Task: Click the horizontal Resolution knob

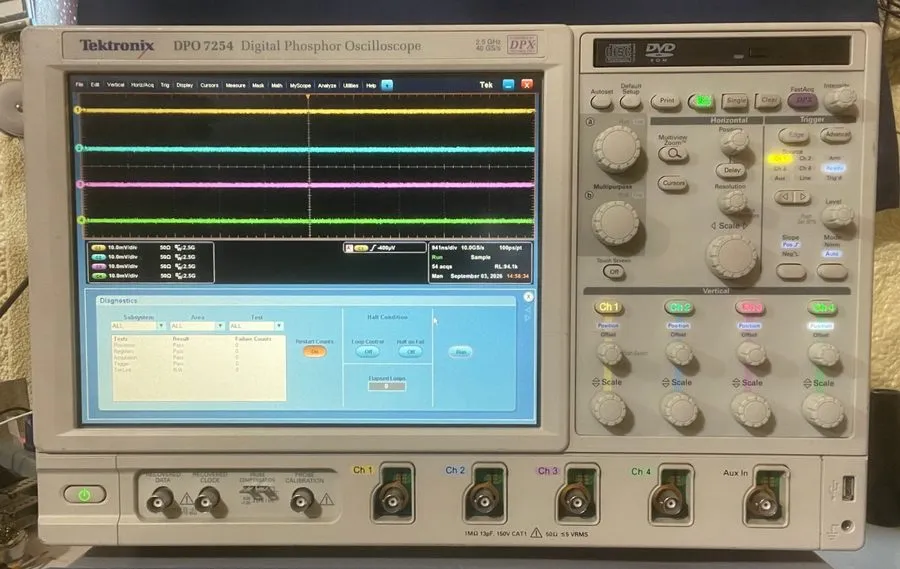Action: coord(732,201)
